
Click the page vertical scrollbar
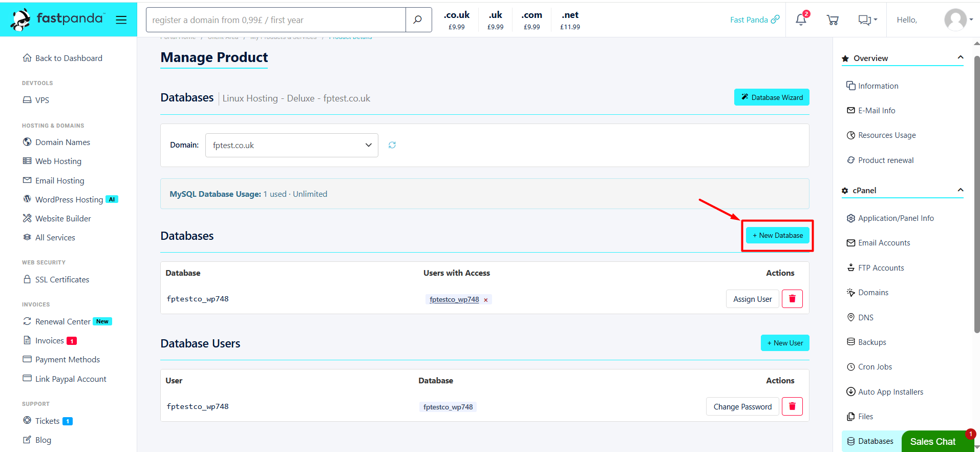976,195
